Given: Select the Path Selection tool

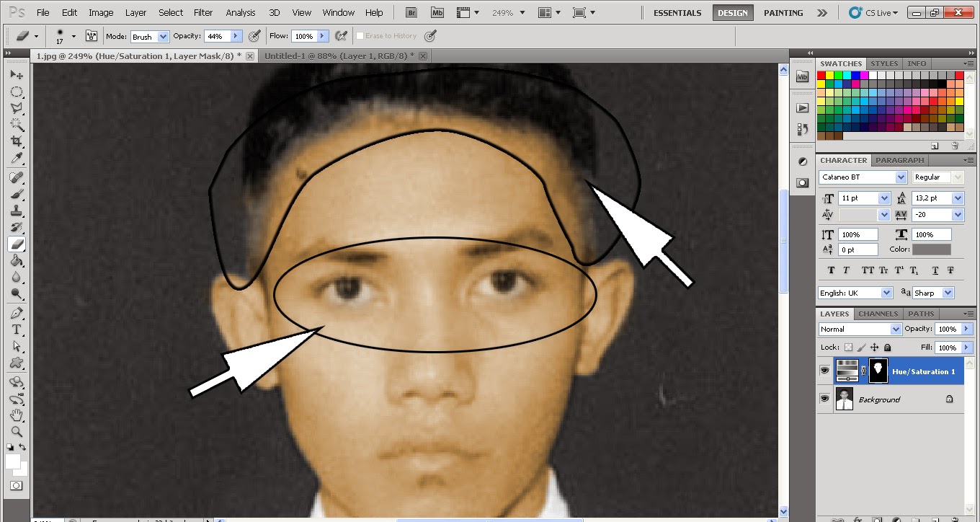Looking at the screenshot, I should 17,346.
